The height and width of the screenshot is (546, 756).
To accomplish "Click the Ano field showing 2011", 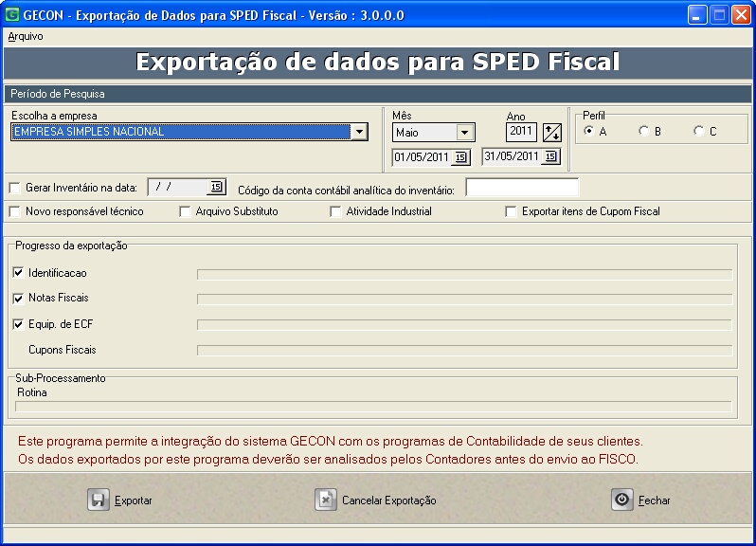I will coord(521,132).
